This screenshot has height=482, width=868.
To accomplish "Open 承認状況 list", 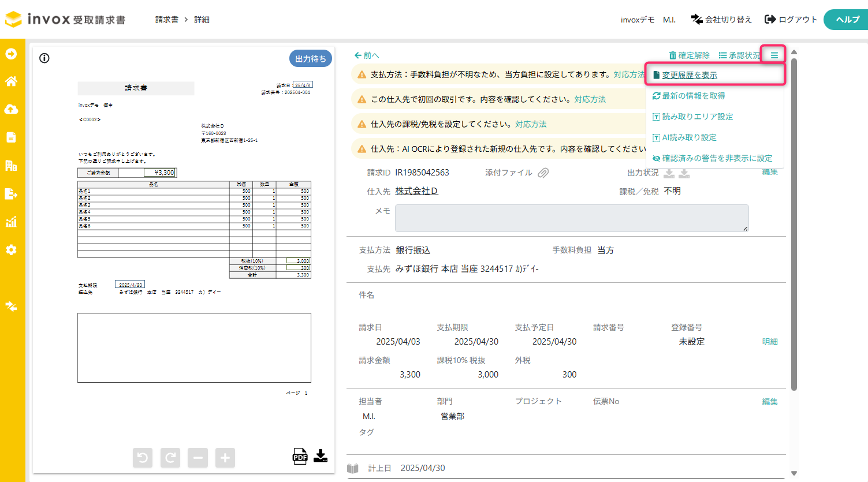I will (x=739, y=55).
